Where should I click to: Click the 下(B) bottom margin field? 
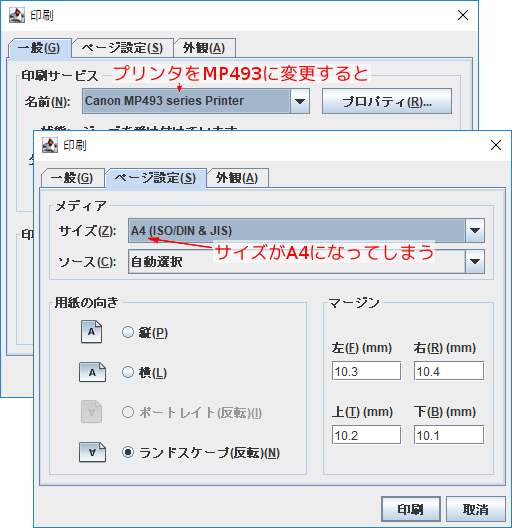point(449,435)
